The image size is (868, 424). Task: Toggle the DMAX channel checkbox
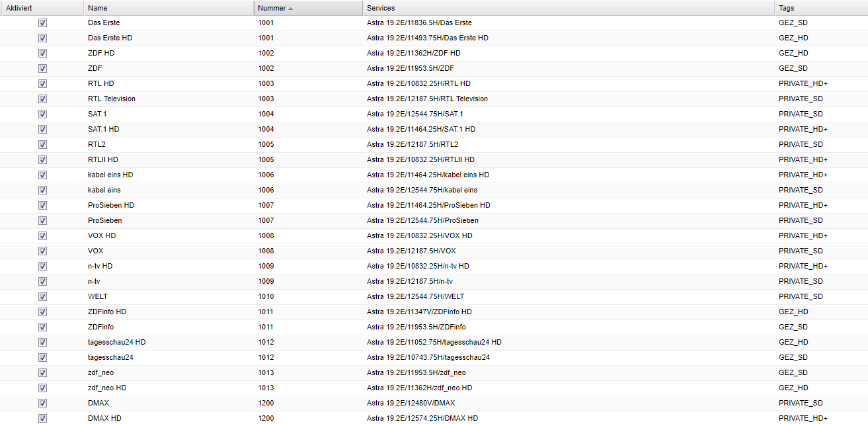coord(42,403)
